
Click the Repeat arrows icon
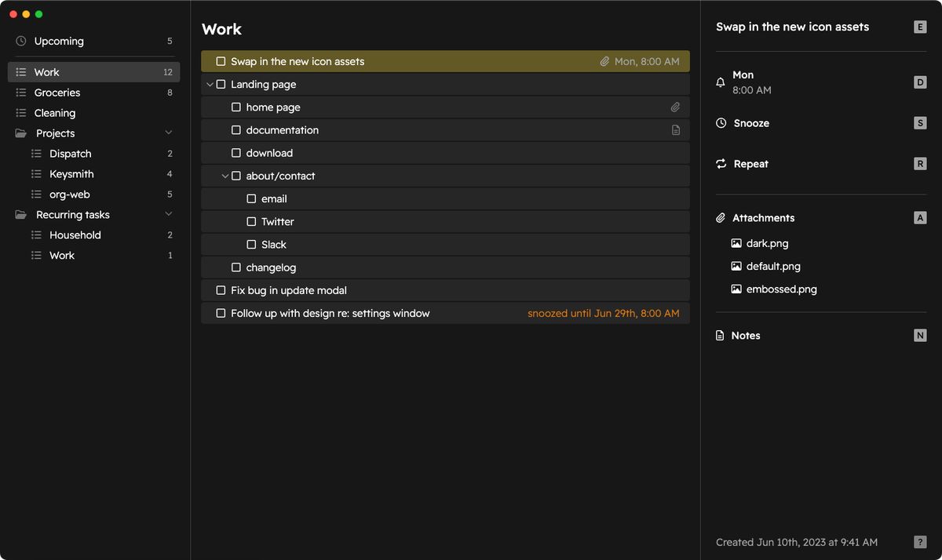720,164
